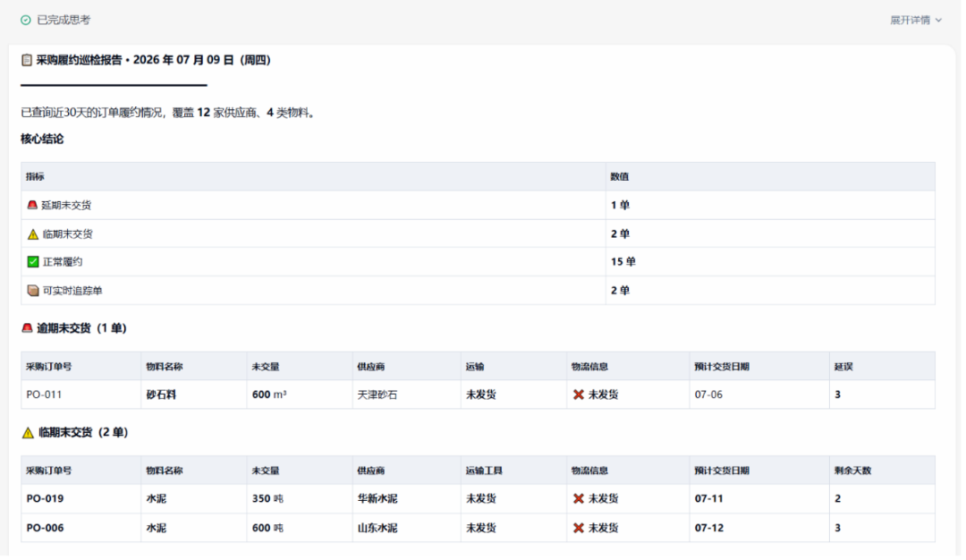Click the 剩余天数 column header

click(852, 471)
